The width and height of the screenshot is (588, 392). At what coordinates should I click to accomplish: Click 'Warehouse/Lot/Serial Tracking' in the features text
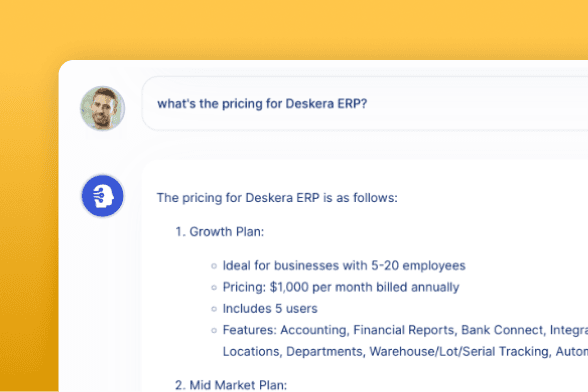coord(459,351)
